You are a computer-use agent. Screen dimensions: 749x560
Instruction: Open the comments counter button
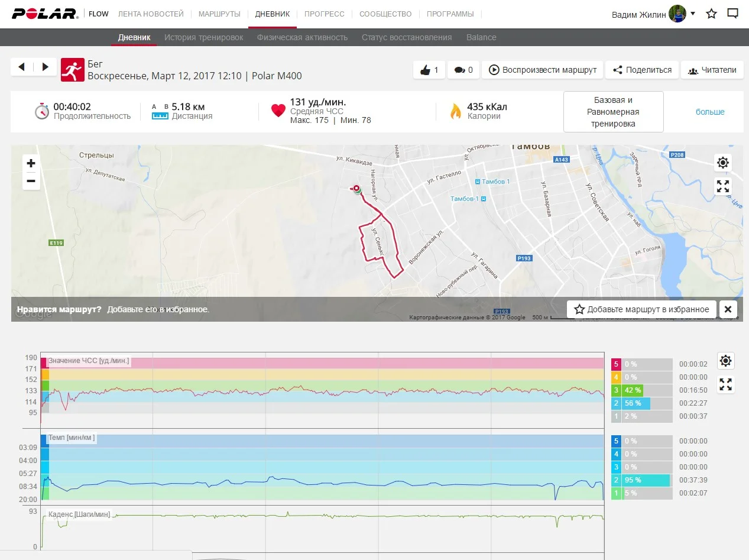point(463,70)
